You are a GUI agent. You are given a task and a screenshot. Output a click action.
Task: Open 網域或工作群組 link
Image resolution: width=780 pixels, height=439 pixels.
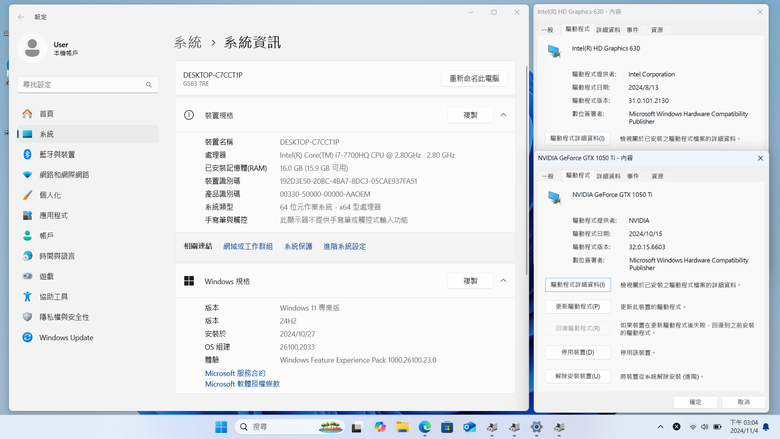tap(248, 247)
